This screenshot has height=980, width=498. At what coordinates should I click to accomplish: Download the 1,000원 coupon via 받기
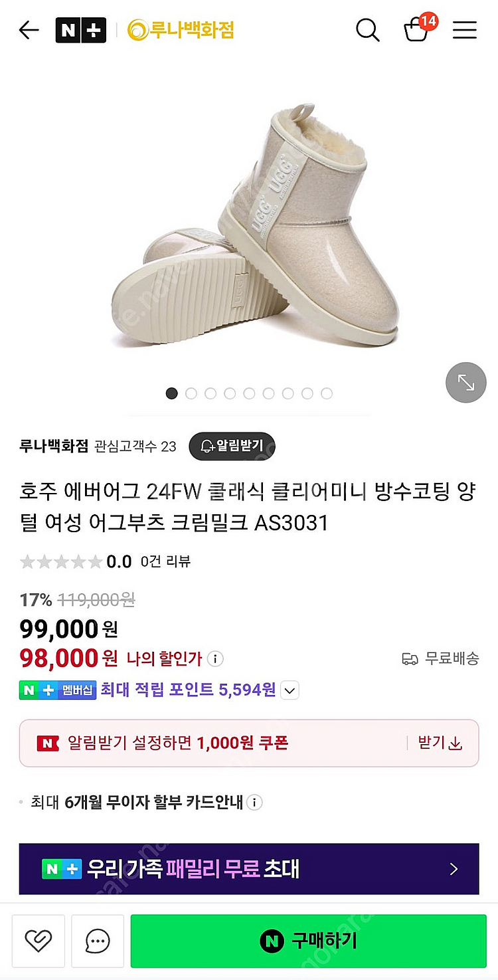pyautogui.click(x=440, y=743)
